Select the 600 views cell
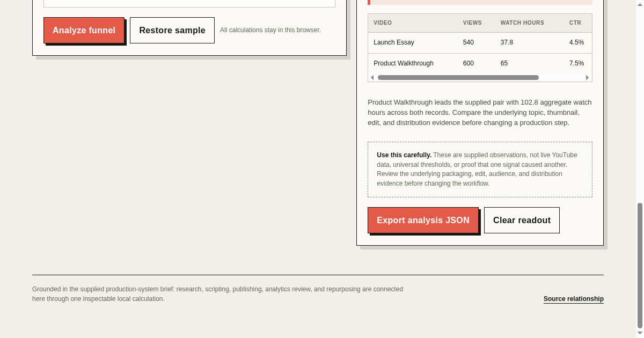Image resolution: width=644 pixels, height=338 pixels. pos(477,63)
